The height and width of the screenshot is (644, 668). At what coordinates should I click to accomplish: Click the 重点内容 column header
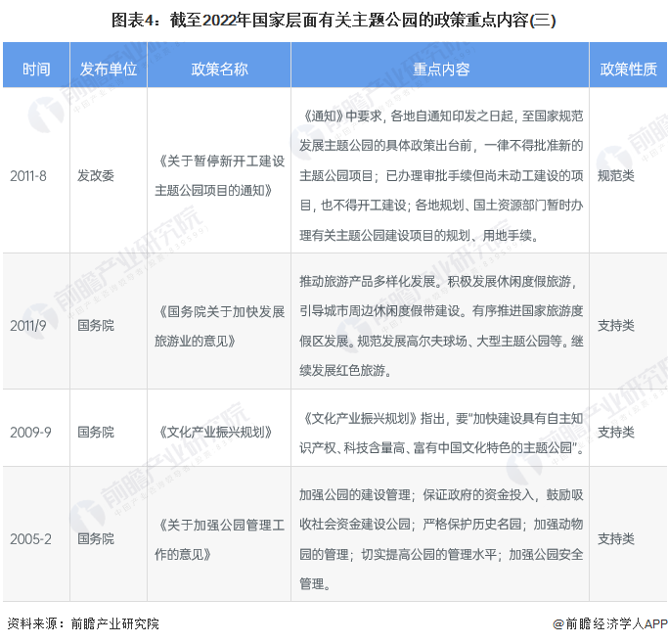coord(440,69)
